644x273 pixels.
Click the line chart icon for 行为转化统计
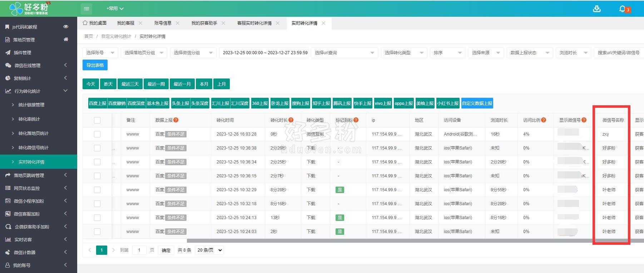(8, 91)
